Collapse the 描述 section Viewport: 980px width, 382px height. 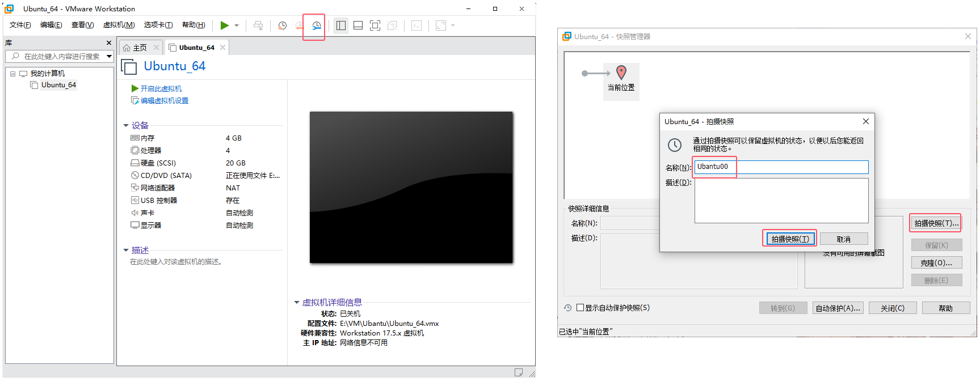126,250
